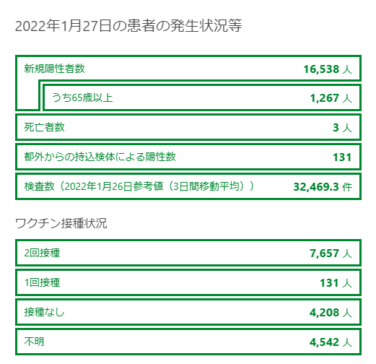Click the 4,208 人 unvaccinated value

(x=331, y=313)
